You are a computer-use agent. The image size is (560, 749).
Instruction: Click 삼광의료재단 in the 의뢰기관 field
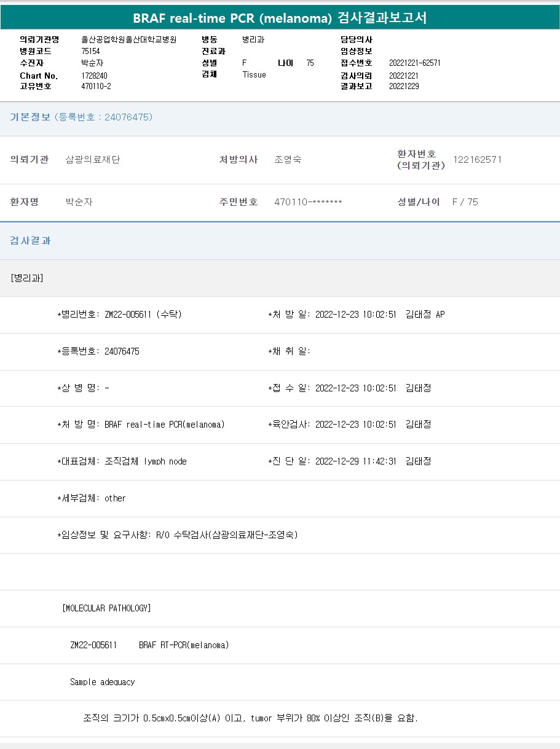tap(93, 160)
